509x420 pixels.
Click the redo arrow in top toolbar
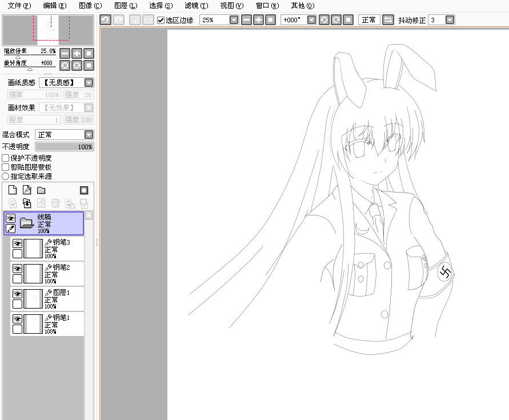pos(119,20)
